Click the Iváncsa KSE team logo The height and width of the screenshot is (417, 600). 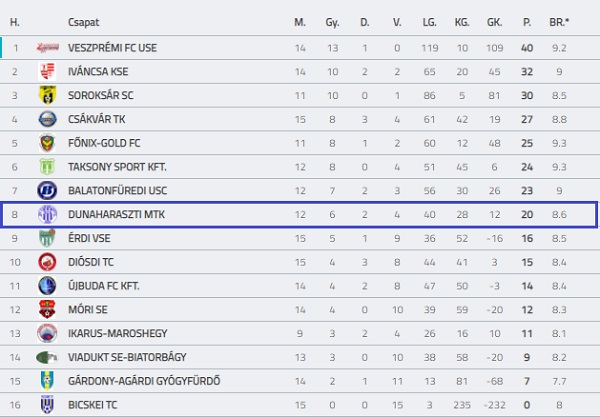46,71
